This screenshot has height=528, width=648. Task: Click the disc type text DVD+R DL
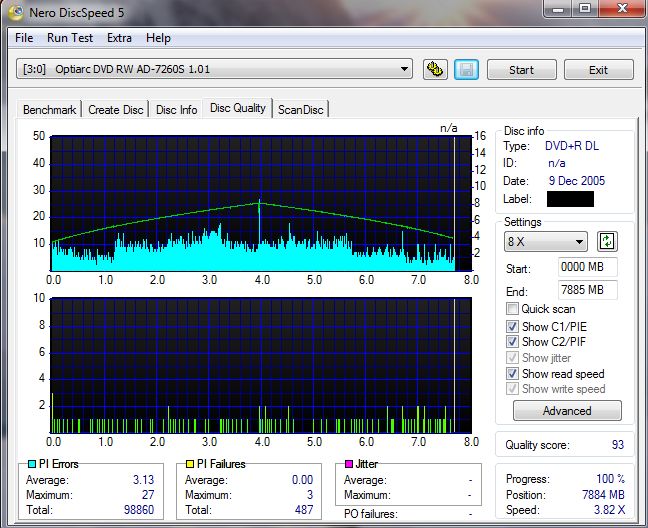click(x=572, y=146)
